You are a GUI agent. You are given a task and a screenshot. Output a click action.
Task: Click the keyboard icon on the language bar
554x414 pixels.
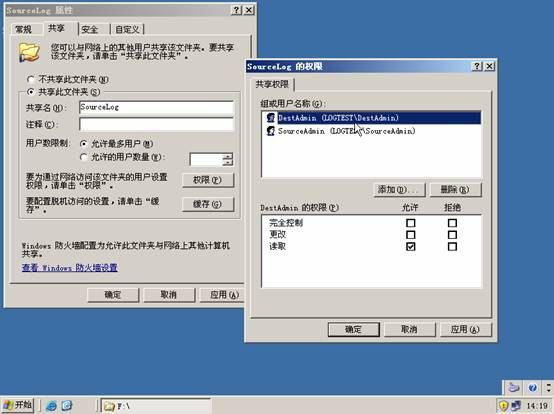point(513,388)
